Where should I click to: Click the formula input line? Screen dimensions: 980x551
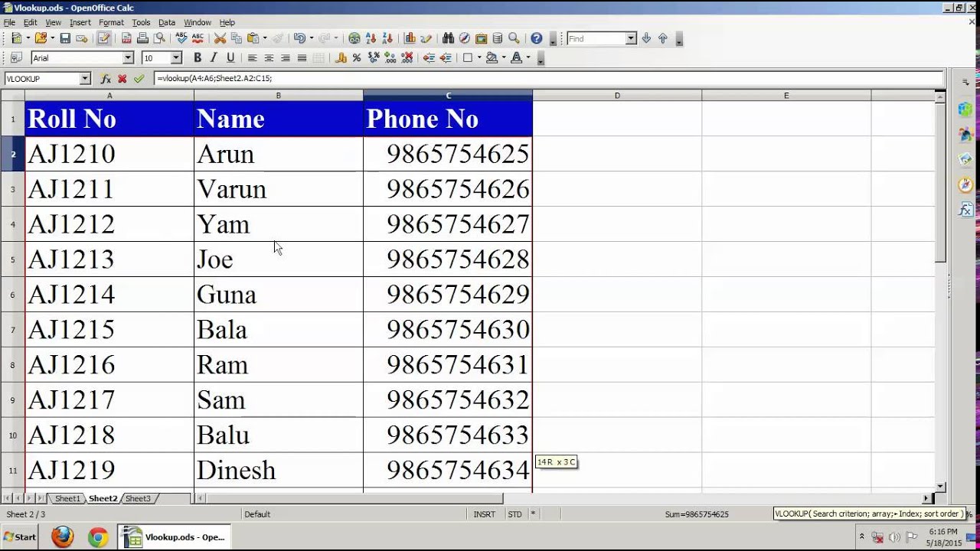tap(548, 79)
